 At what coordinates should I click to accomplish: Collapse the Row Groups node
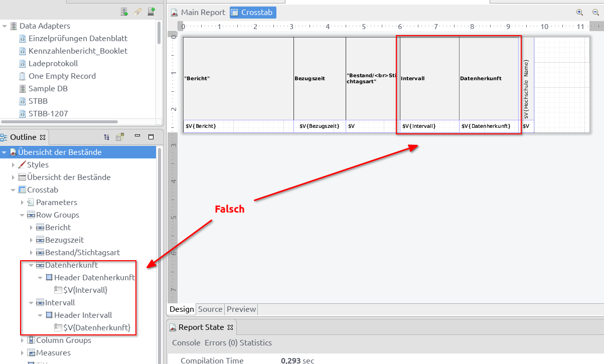tap(22, 215)
